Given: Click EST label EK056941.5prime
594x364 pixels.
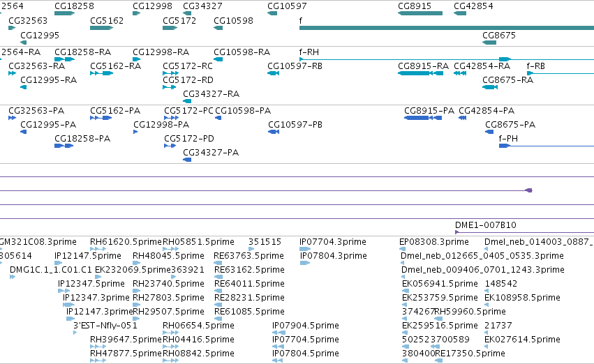Looking at the screenshot, I should tap(440, 284).
